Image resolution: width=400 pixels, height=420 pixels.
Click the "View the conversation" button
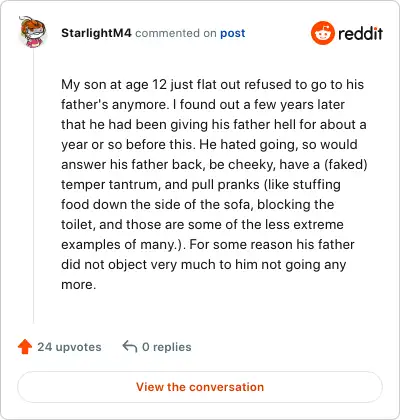(x=200, y=387)
